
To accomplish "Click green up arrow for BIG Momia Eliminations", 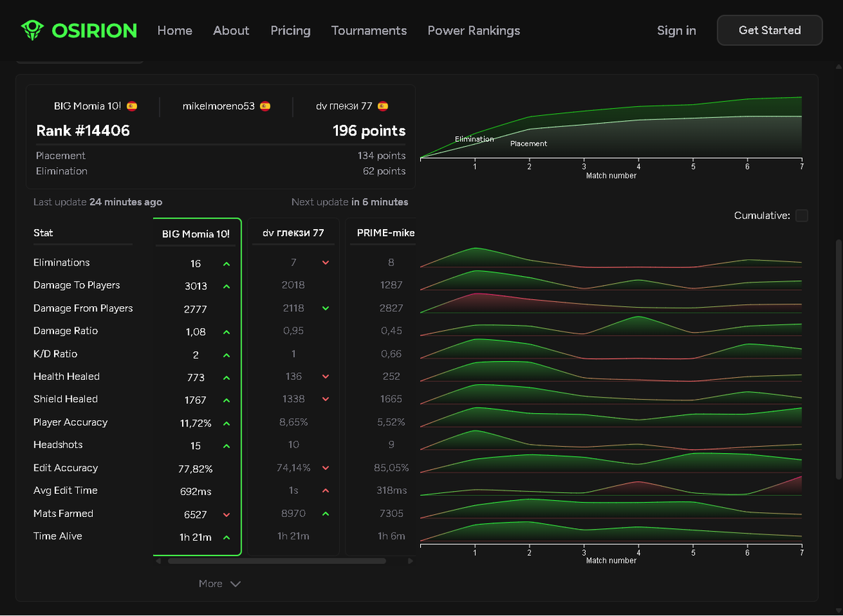I will pyautogui.click(x=226, y=263).
